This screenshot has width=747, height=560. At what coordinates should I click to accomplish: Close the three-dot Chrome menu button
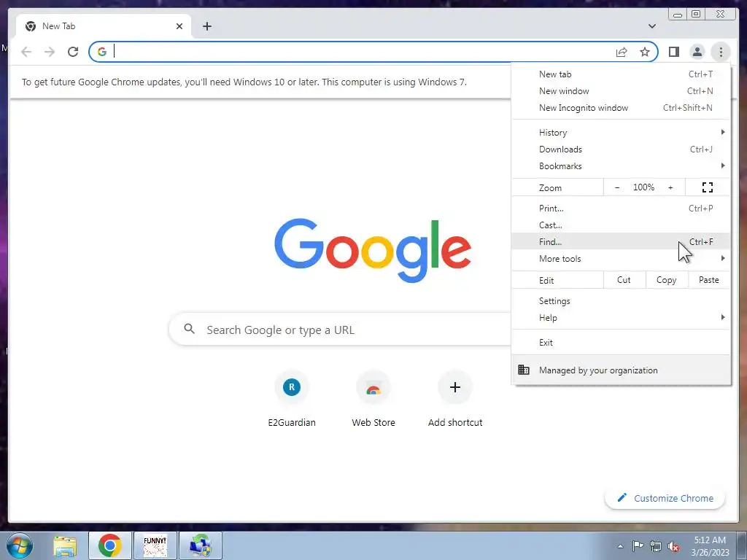[721, 52]
